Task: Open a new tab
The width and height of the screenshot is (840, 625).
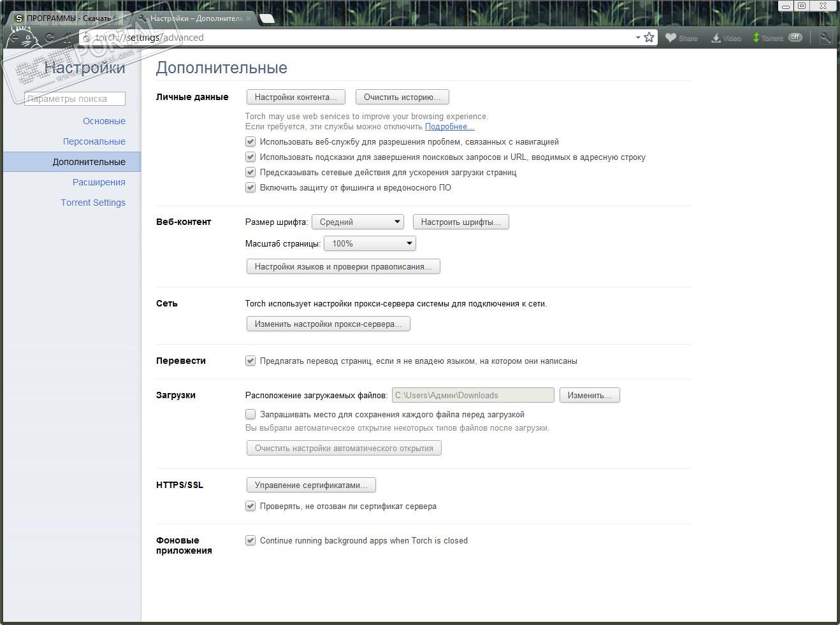Action: 267,18
